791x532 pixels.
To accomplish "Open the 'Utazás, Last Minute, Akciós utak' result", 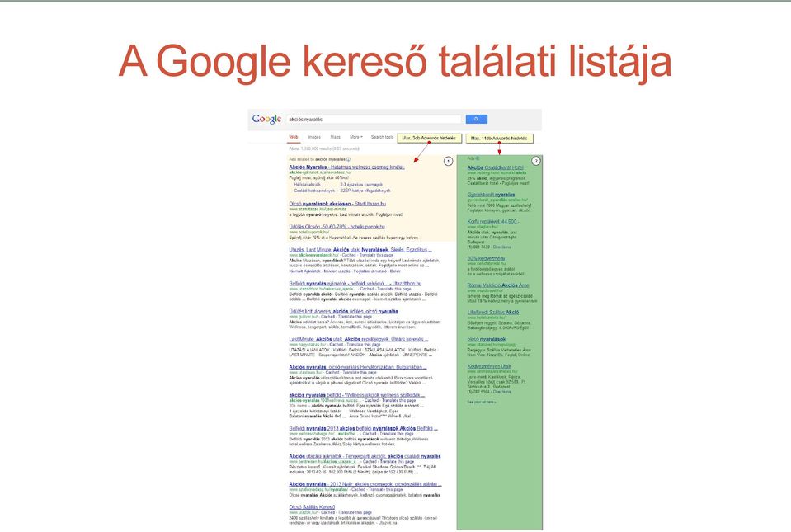I will tap(360, 250).
